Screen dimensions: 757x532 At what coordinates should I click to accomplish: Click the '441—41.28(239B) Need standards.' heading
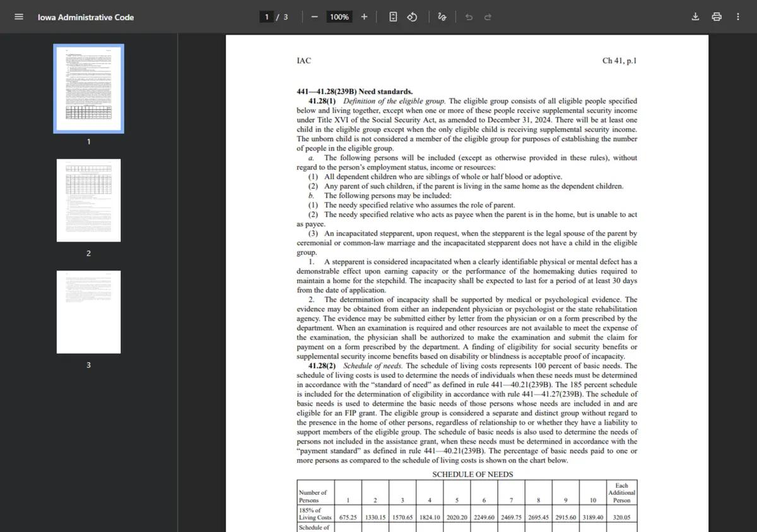click(355, 91)
